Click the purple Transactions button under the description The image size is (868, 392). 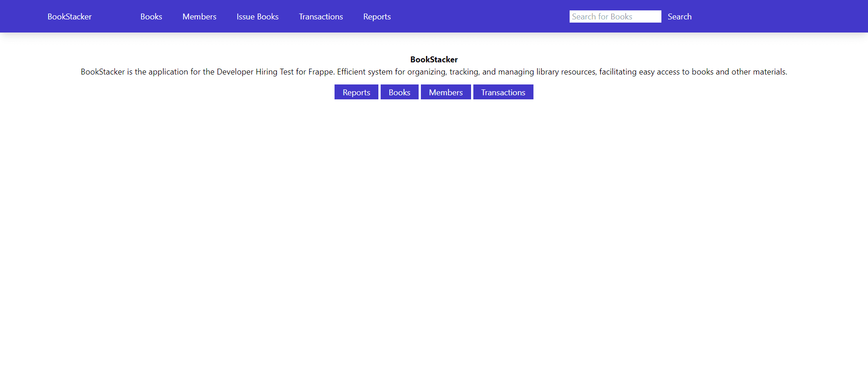(x=503, y=92)
